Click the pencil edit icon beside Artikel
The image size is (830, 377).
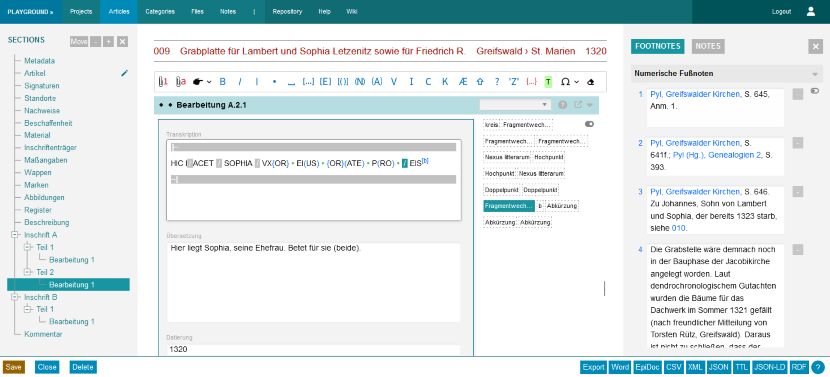click(x=124, y=73)
